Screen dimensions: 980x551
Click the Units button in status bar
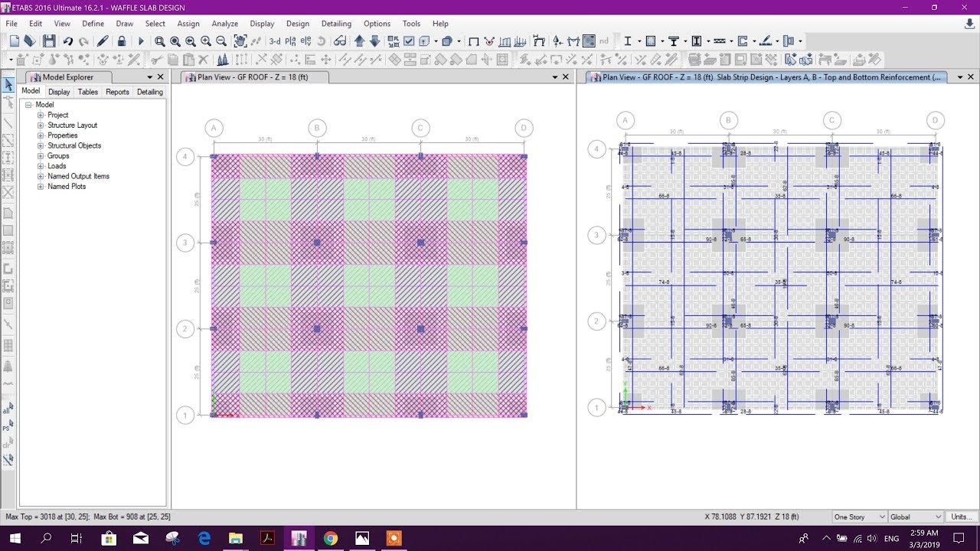click(962, 517)
